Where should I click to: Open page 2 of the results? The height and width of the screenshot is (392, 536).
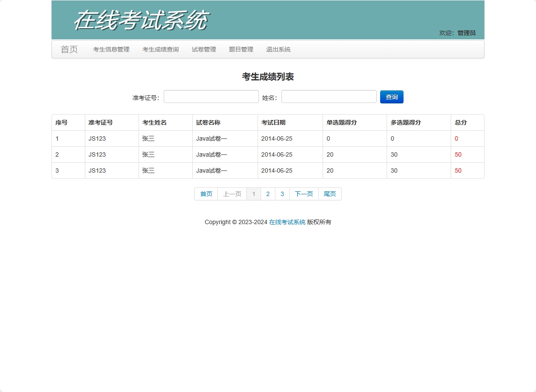pos(268,194)
